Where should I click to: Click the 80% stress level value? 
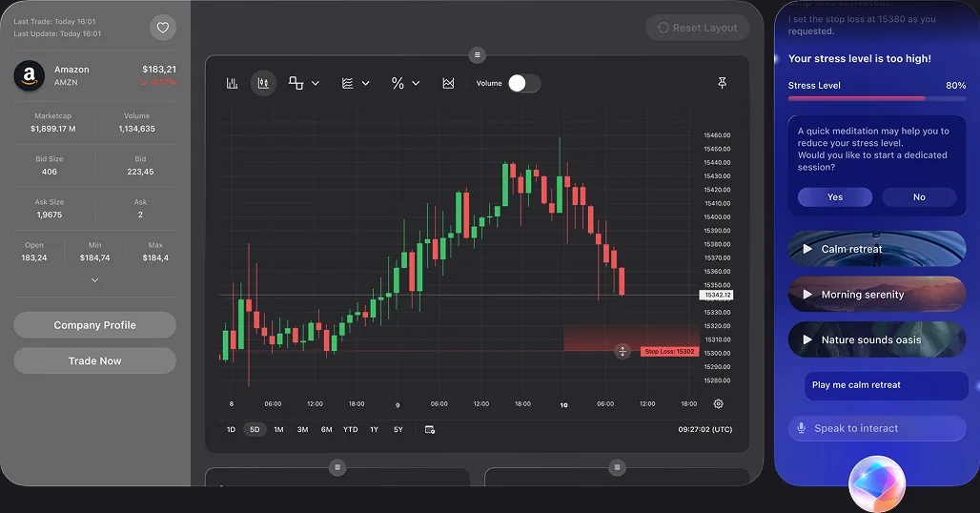point(955,86)
